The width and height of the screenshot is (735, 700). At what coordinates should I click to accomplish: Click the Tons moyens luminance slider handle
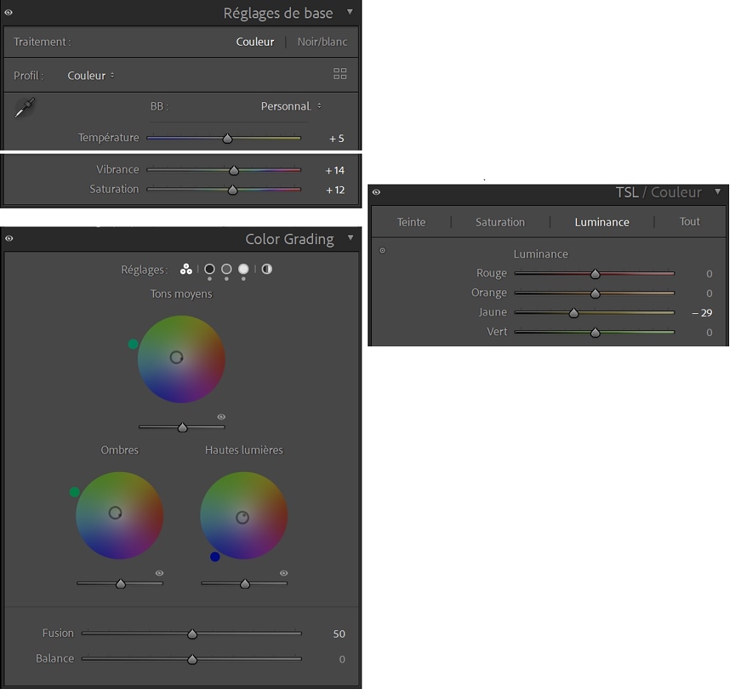[x=182, y=427]
